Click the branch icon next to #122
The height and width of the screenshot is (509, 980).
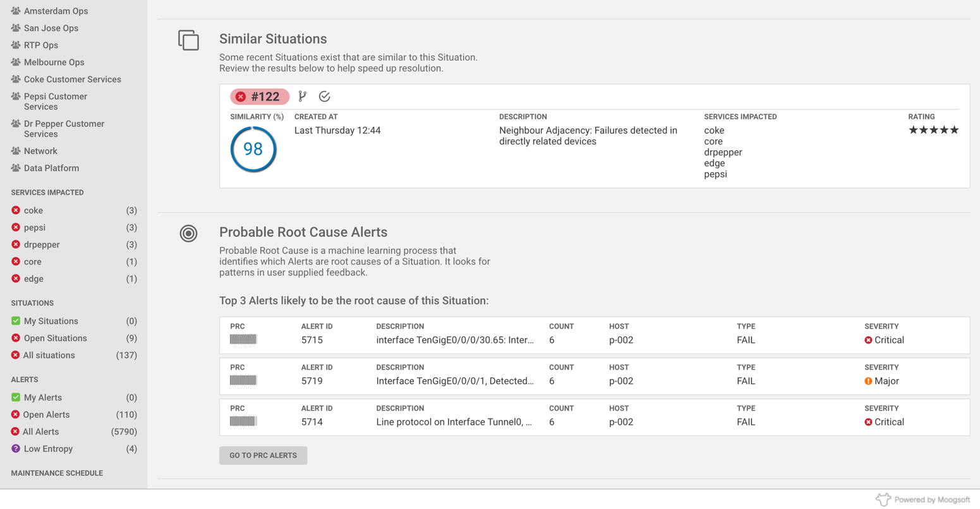303,97
